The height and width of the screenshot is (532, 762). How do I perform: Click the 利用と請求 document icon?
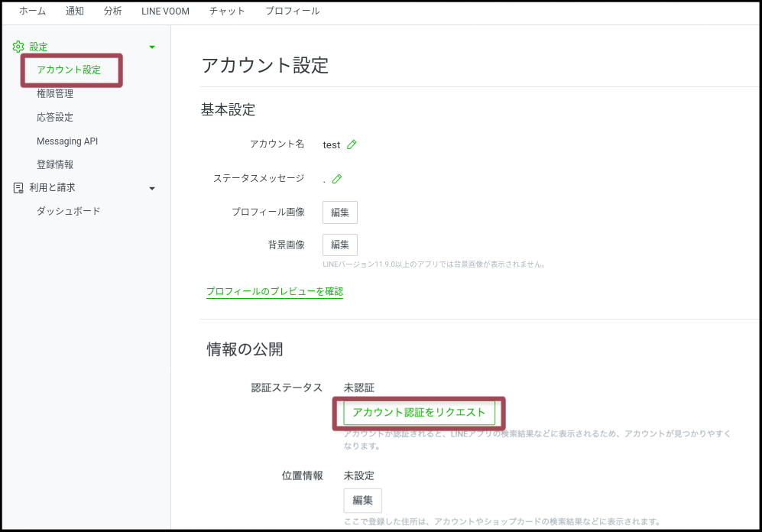17,187
